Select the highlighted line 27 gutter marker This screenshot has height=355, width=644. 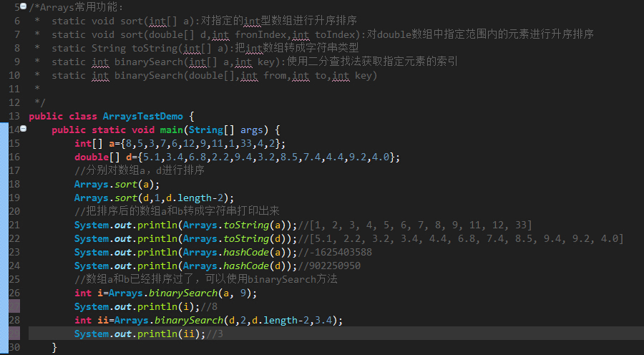[14, 306]
